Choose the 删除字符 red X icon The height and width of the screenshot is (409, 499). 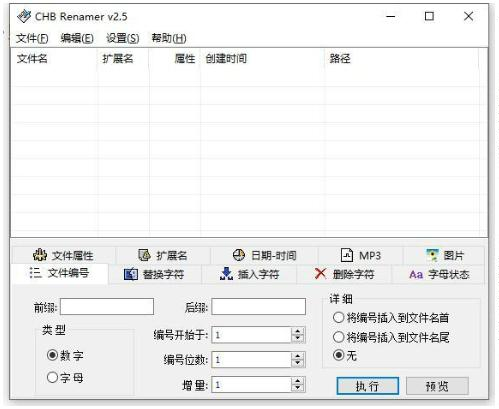320,274
